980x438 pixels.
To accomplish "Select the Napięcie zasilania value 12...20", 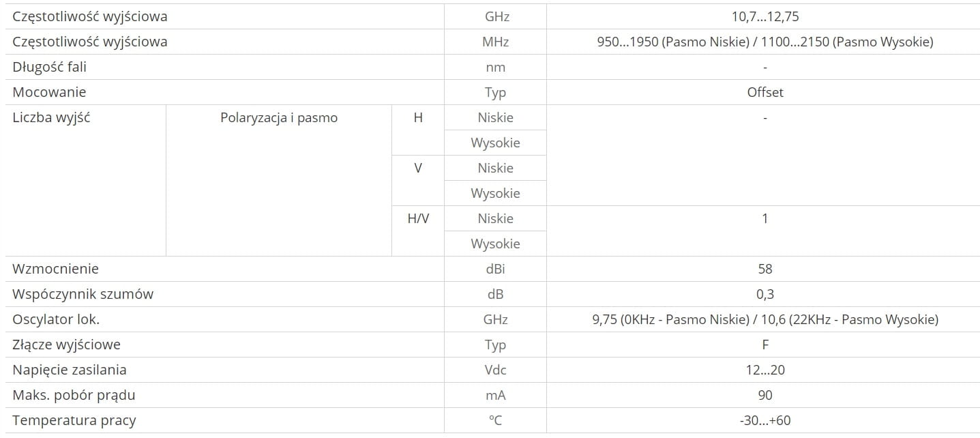I will click(x=764, y=370).
